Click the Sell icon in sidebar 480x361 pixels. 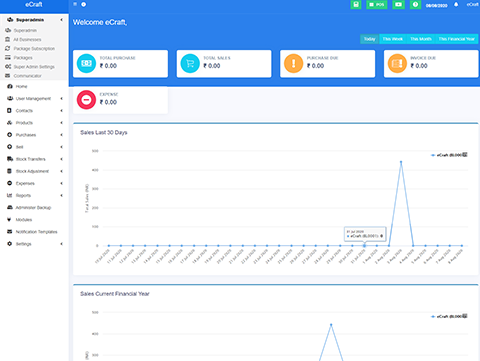pyautogui.click(x=10, y=147)
